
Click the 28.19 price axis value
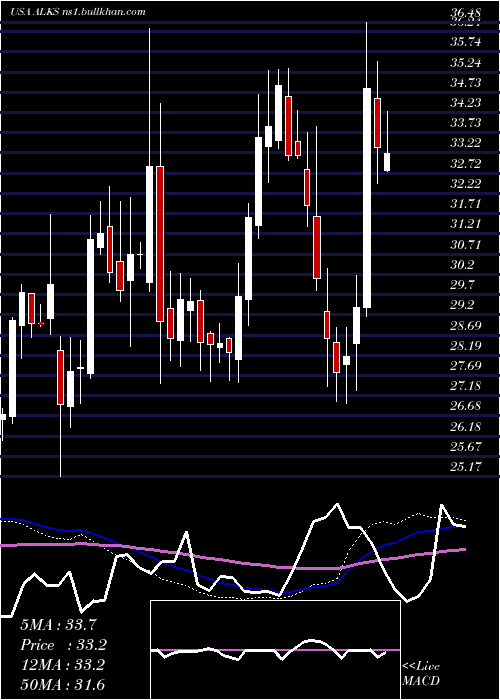[x=466, y=346]
